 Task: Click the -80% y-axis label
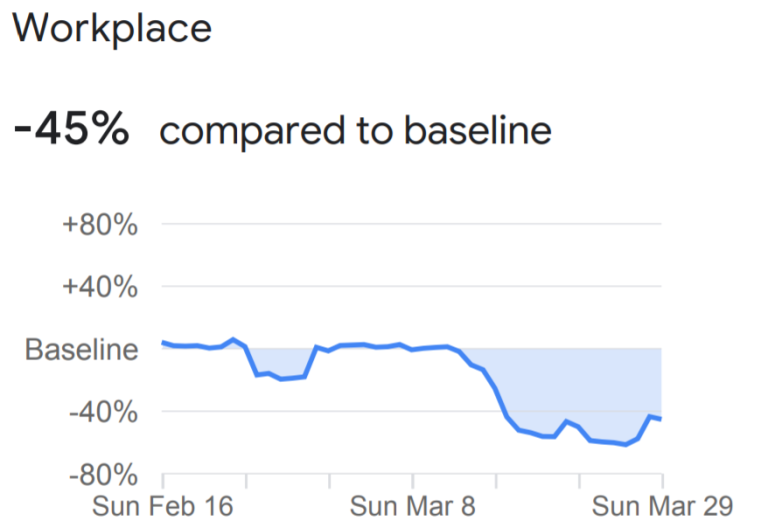pos(101,474)
